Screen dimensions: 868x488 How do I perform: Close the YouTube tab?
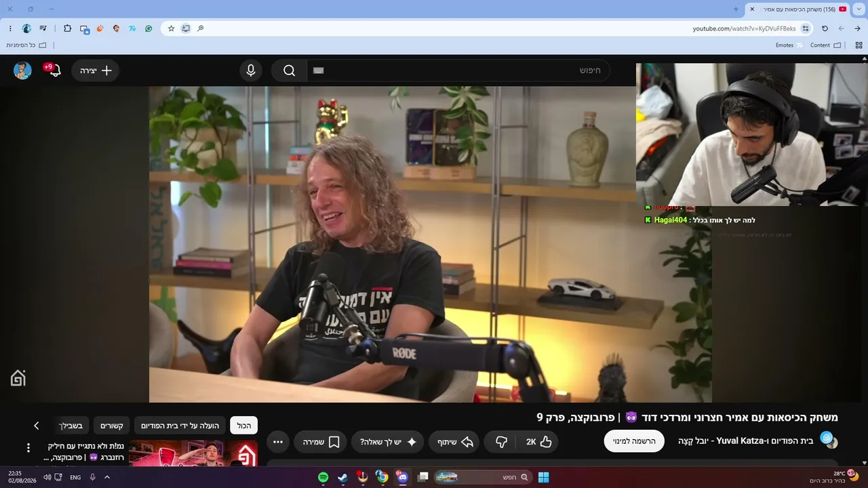coord(752,9)
